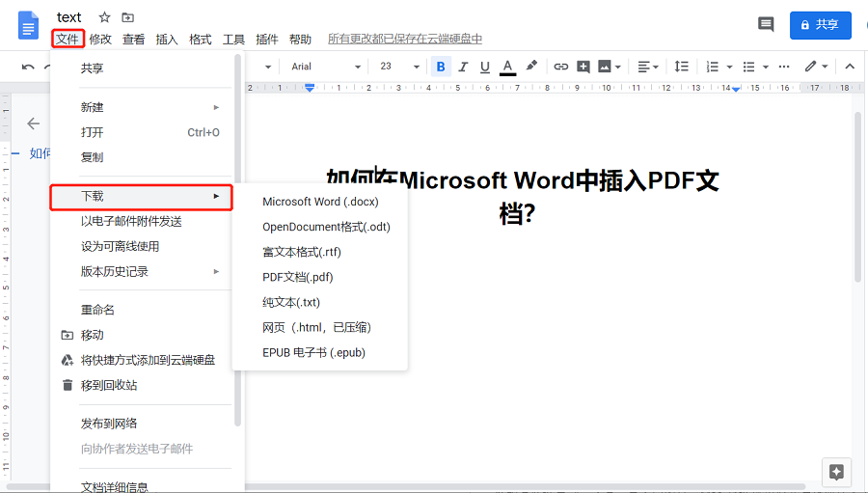
Task: Open the comment history icon
Action: (x=766, y=24)
